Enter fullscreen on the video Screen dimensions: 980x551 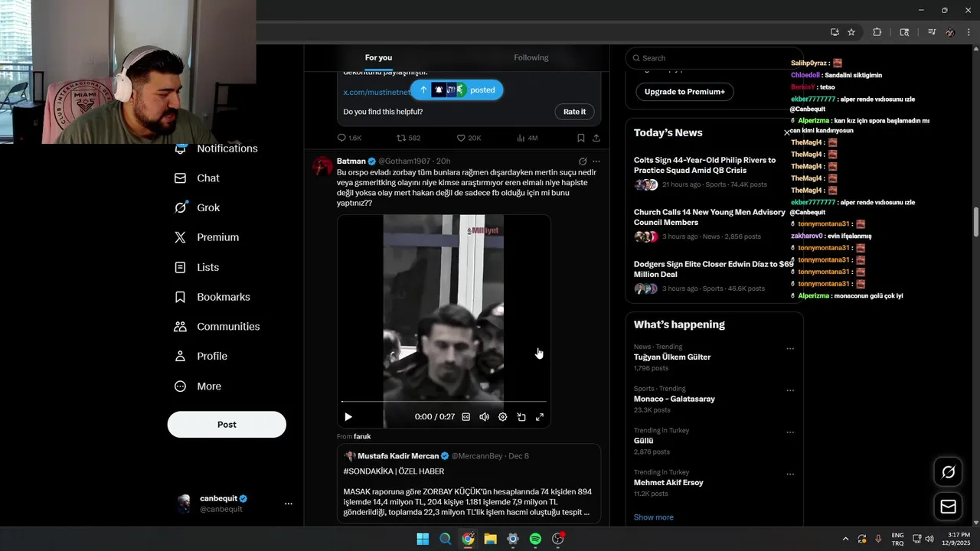539,417
